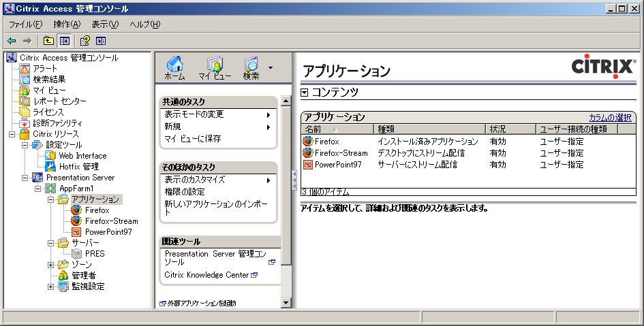Click インストール済みアプリケーション cell

click(x=427, y=142)
